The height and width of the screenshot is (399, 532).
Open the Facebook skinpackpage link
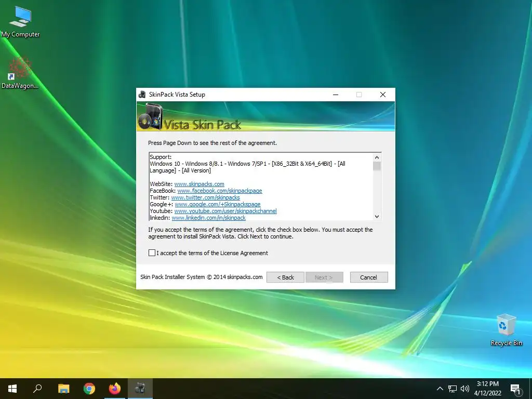tap(220, 191)
